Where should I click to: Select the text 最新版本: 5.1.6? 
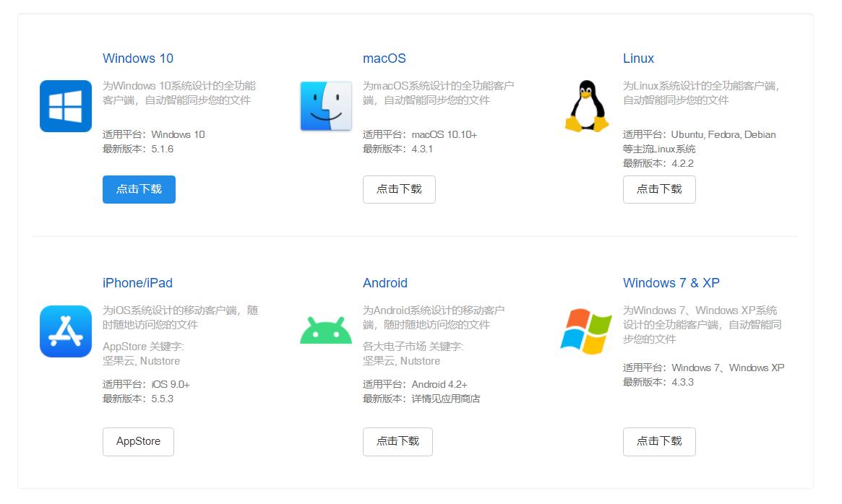coord(138,149)
